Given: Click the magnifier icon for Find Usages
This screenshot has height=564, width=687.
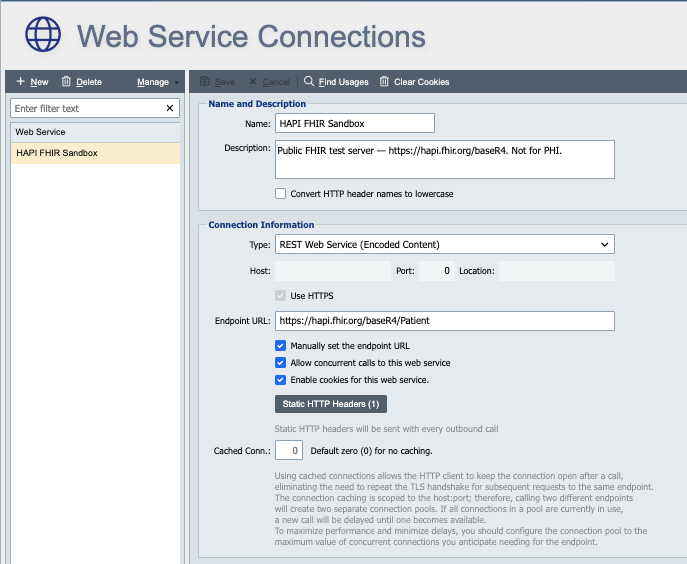Looking at the screenshot, I should coord(308,81).
